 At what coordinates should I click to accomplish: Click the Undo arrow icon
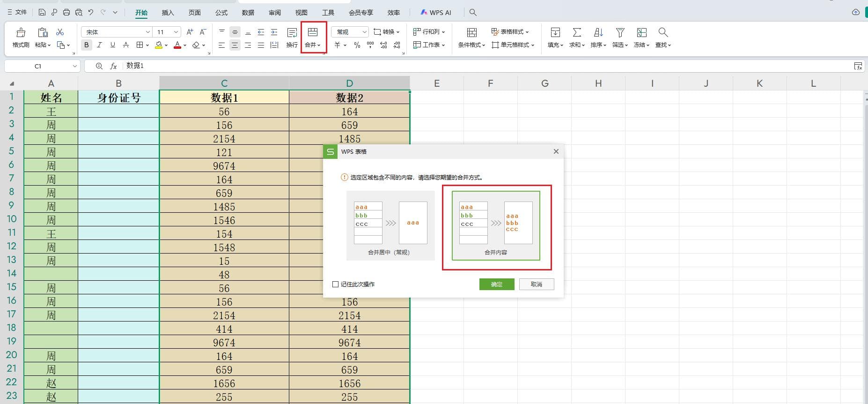(x=91, y=13)
